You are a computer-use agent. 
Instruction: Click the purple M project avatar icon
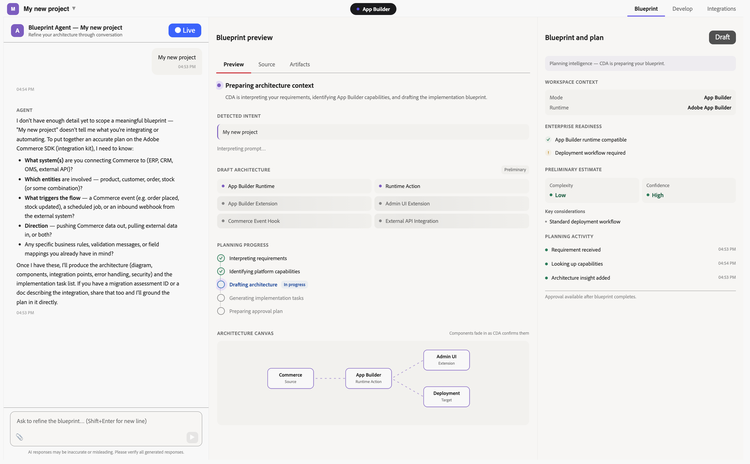point(13,9)
